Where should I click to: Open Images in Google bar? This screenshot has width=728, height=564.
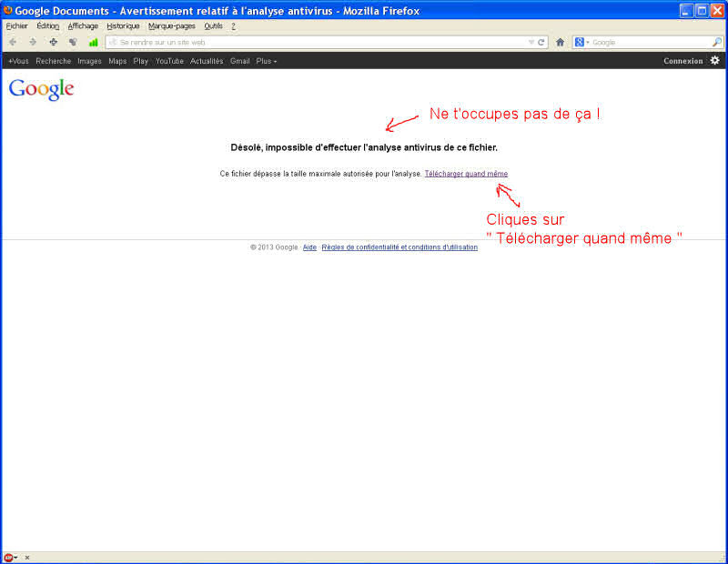(89, 61)
